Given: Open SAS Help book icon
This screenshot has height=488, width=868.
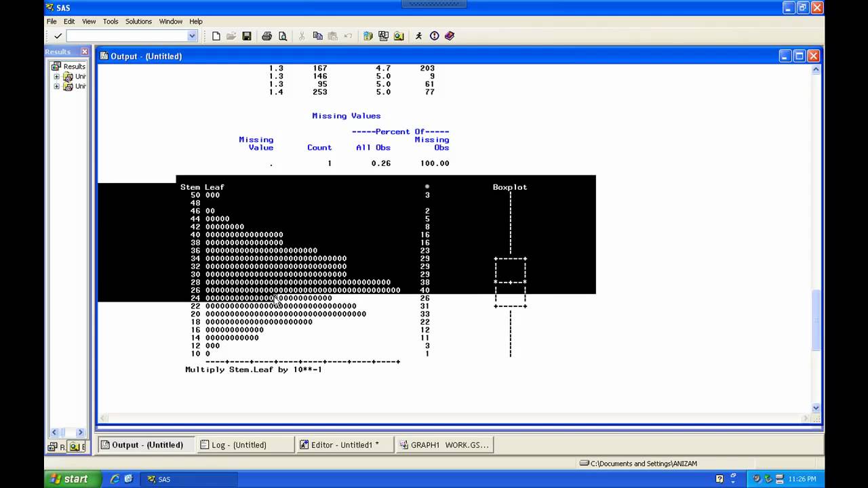Looking at the screenshot, I should (450, 36).
